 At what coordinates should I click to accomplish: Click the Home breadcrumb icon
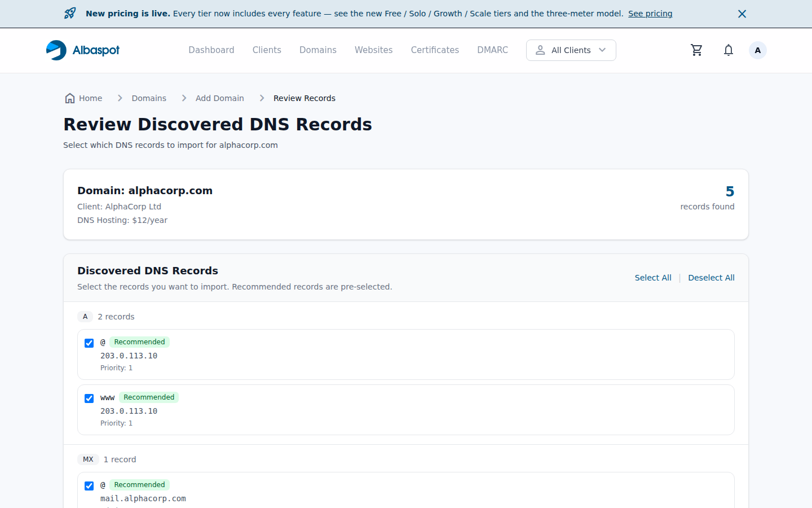[70, 98]
